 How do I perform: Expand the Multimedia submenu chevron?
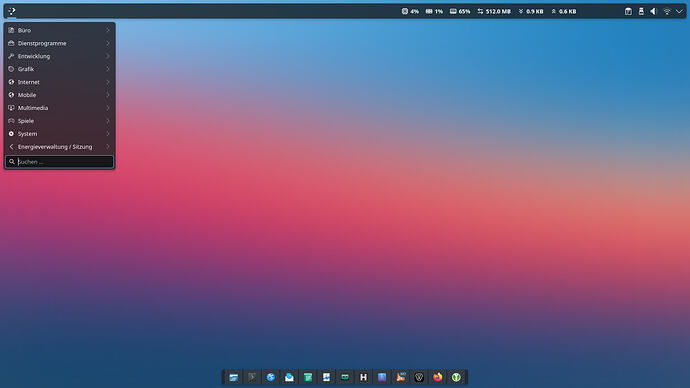coord(108,108)
